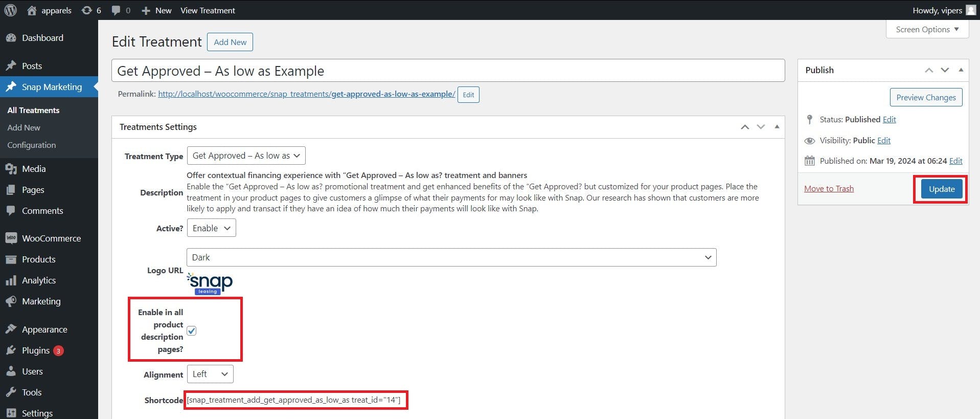The width and height of the screenshot is (980, 419).
Task: Click the Products icon in the sidebar
Action: 11,259
